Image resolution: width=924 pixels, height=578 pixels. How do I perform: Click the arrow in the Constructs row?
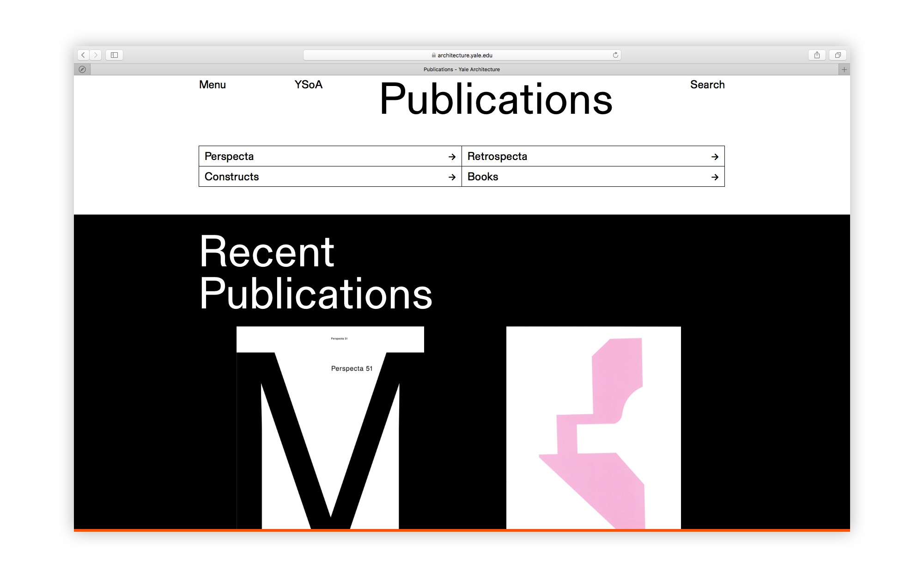pos(452,177)
